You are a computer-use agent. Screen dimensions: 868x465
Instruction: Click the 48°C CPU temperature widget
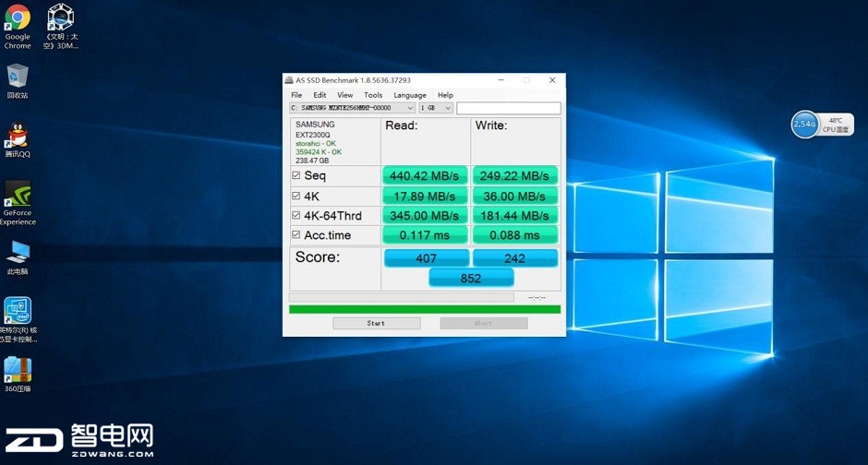(x=836, y=125)
